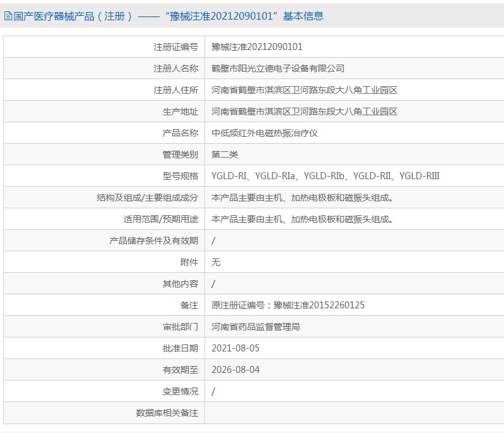Select the model list starting with YGLD-RI
Screen dimensions: 504x435
[325, 176]
